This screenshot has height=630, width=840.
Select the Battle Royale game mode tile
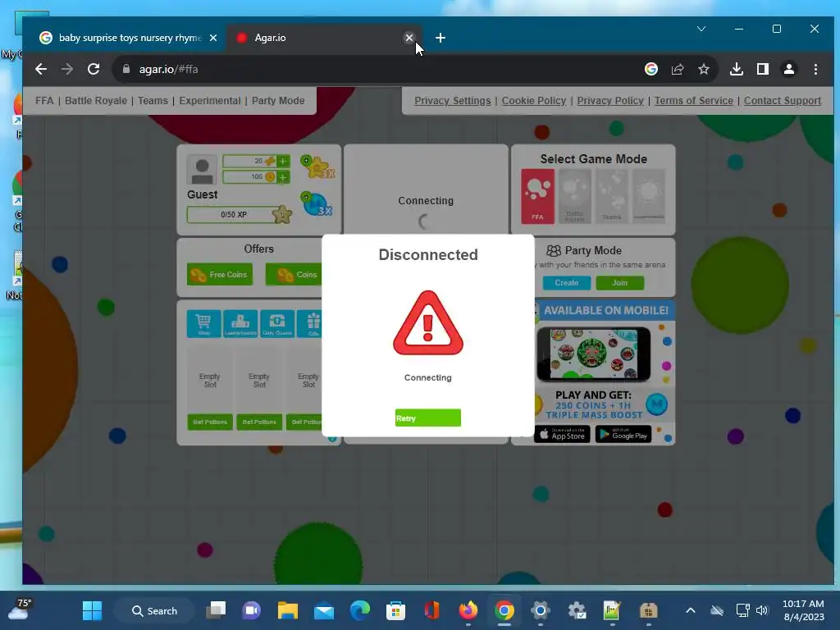tap(574, 196)
